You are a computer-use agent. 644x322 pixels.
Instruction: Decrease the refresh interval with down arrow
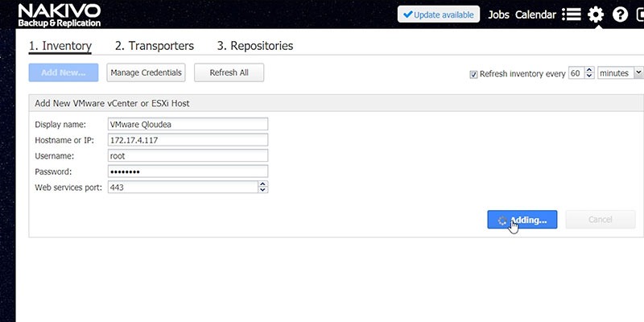click(x=589, y=76)
